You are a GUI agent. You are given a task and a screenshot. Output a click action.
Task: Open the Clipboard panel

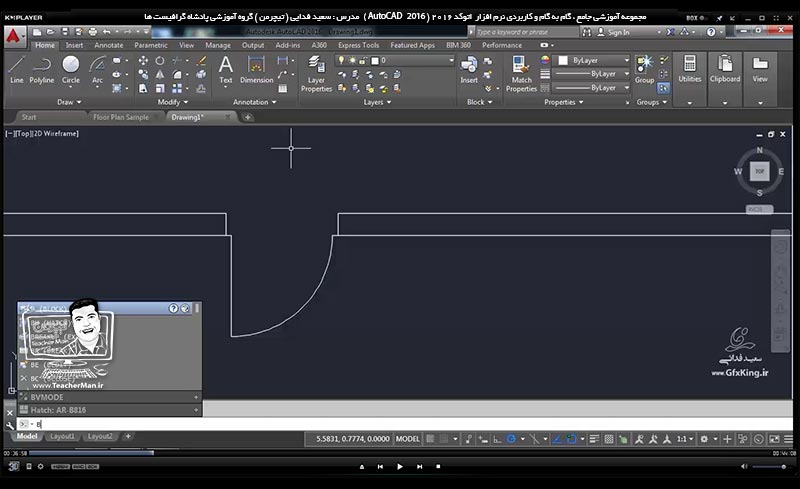(724, 79)
